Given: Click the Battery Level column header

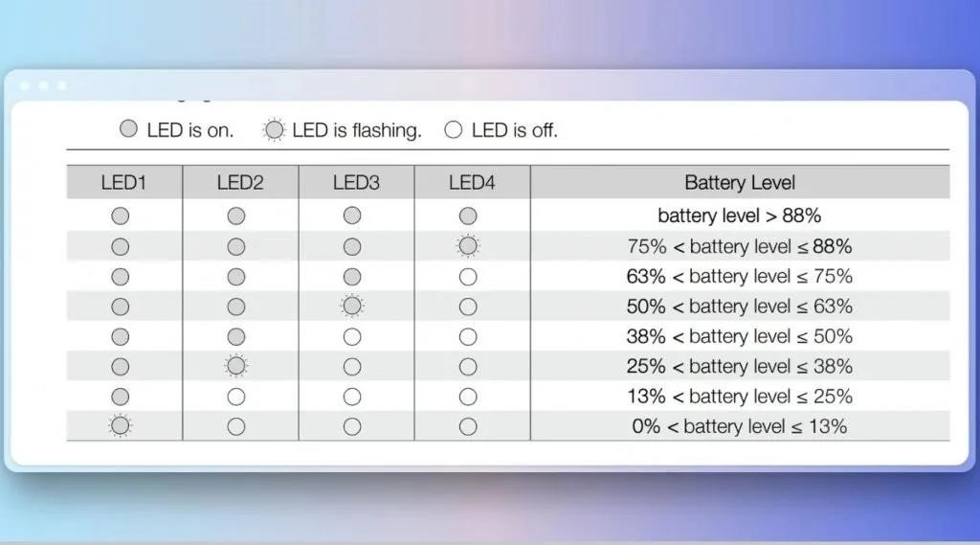Looking at the screenshot, I should pos(739,182).
